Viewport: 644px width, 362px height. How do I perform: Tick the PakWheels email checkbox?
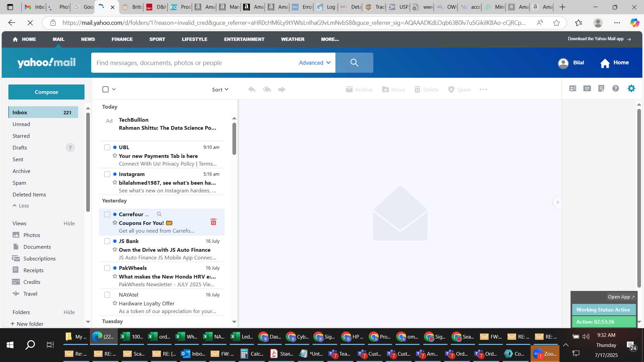click(107, 268)
